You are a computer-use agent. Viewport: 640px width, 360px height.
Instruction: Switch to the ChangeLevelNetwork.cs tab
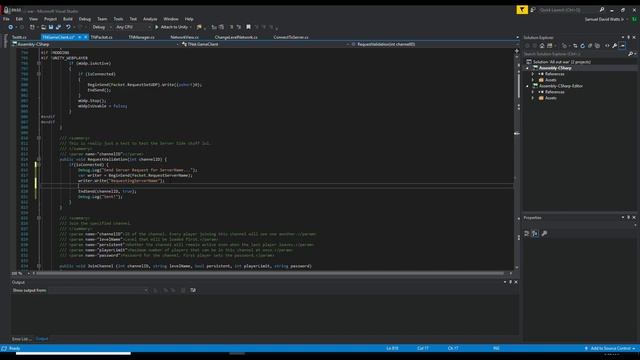pyautogui.click(x=236, y=37)
